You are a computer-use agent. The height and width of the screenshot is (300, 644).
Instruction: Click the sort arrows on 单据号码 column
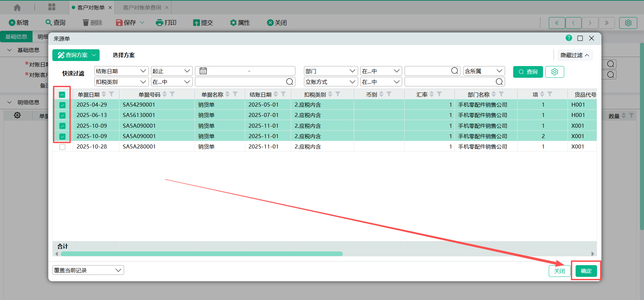point(165,94)
